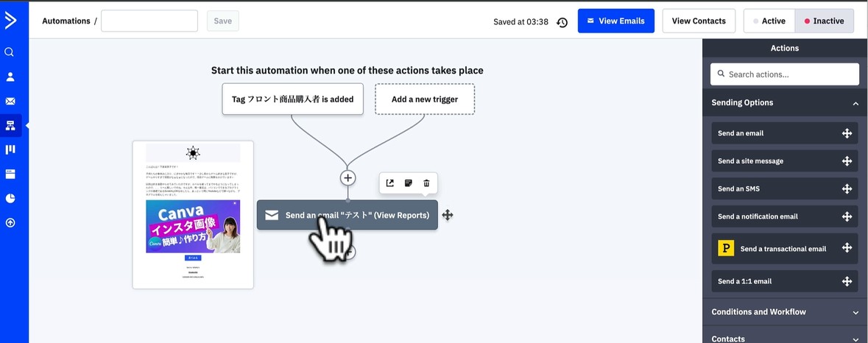This screenshot has height=343, width=868.
Task: Open the search icon in left sidebar
Action: point(10,52)
